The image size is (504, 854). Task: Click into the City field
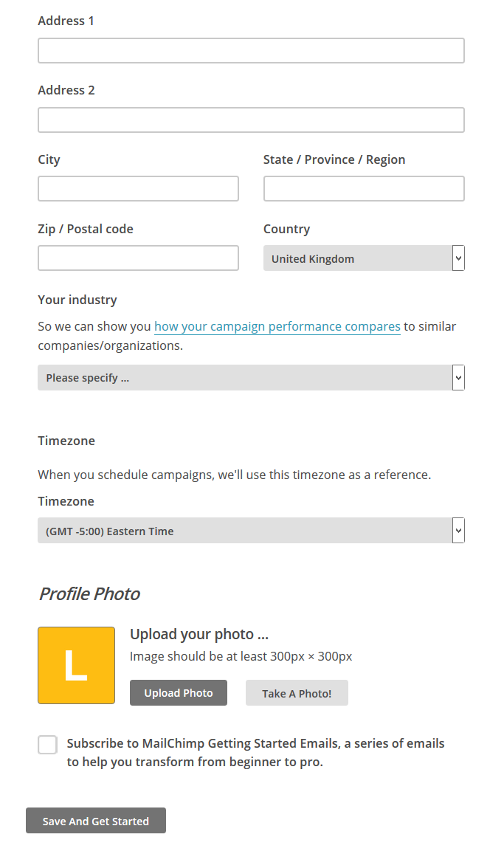pyautogui.click(x=138, y=189)
